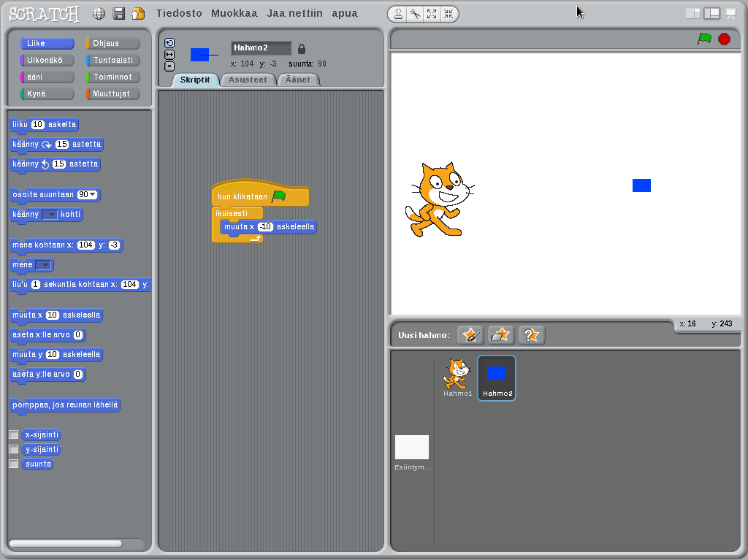Click the blue rectangle sprite on stage
The image size is (748, 560).
[x=641, y=185]
